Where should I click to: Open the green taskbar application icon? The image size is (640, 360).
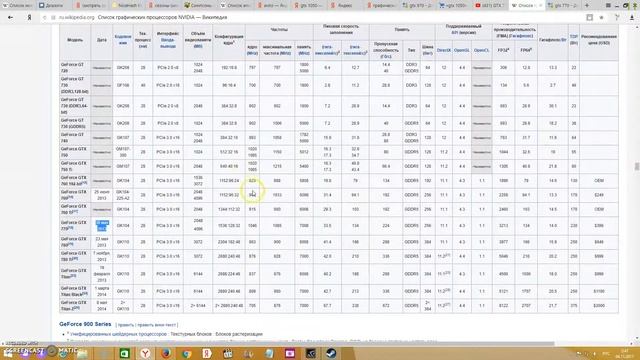point(124,353)
